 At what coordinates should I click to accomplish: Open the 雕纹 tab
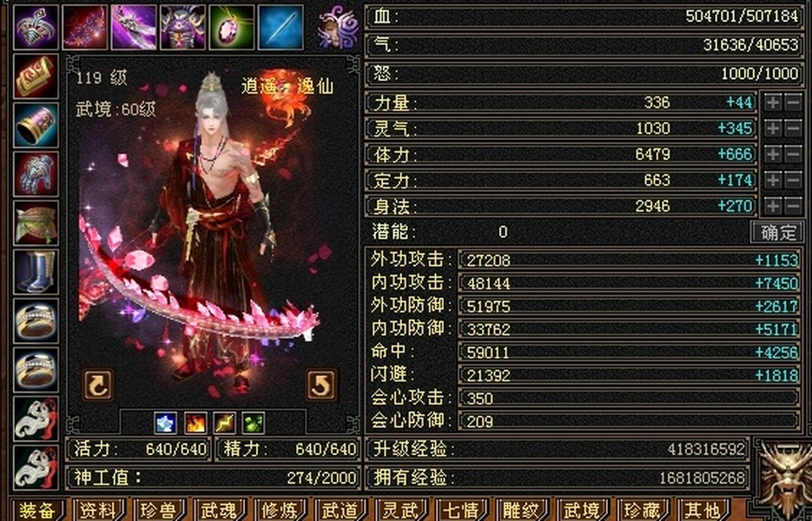(521, 510)
